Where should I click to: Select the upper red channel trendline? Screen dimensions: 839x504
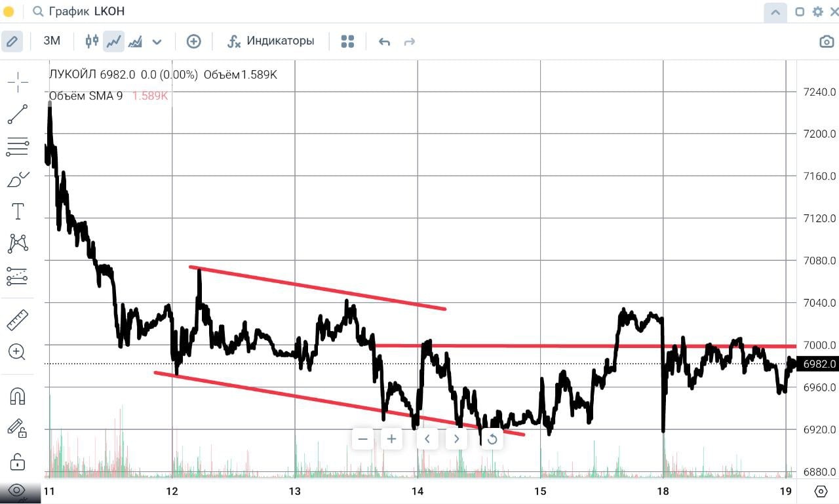(317, 288)
